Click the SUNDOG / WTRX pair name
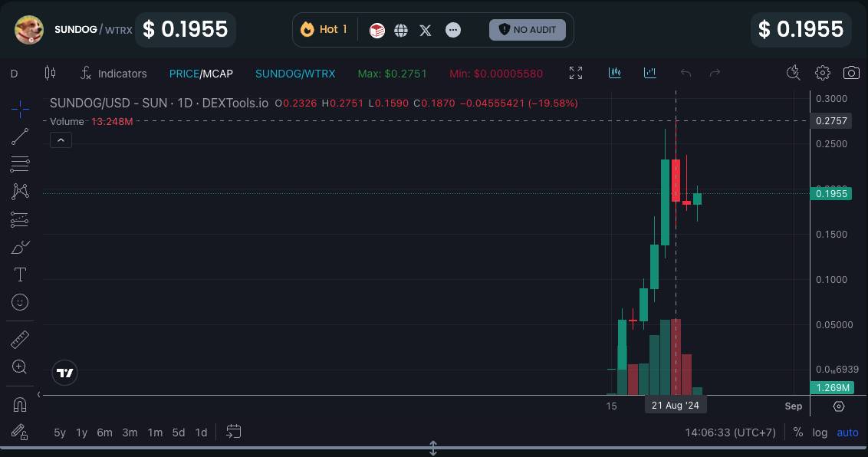The width and height of the screenshot is (868, 457). pyautogui.click(x=93, y=30)
